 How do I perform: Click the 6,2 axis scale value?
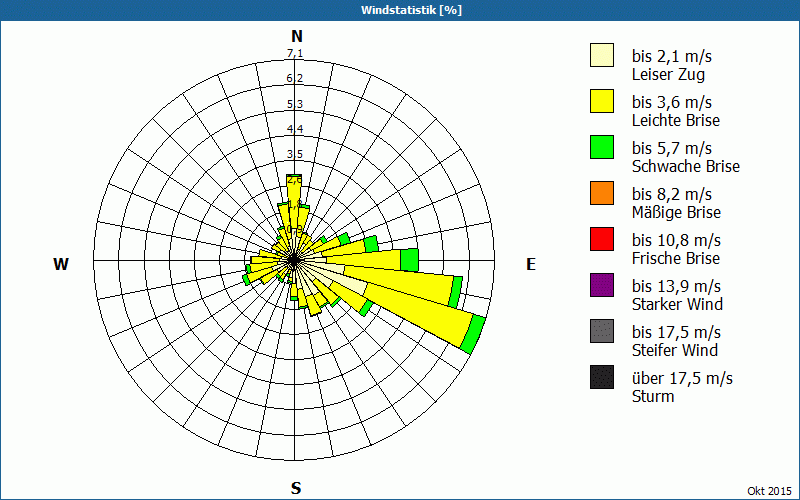click(x=295, y=79)
